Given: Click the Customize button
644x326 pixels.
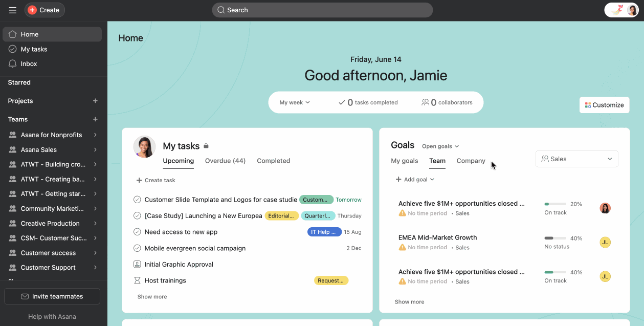Looking at the screenshot, I should 604,105.
